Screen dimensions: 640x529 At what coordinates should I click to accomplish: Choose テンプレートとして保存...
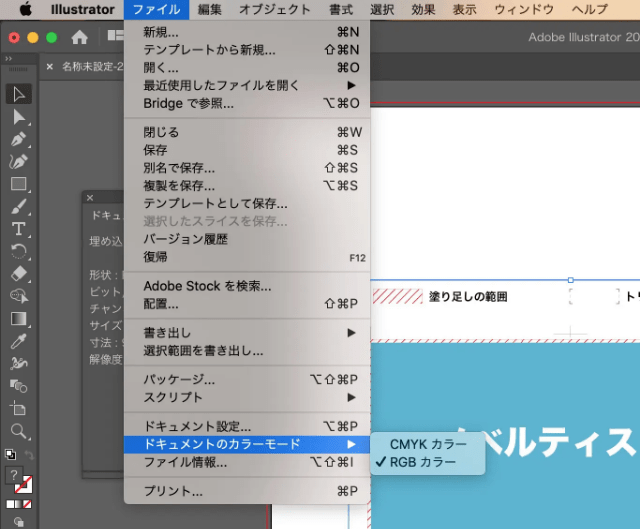pyautogui.click(x=247, y=203)
